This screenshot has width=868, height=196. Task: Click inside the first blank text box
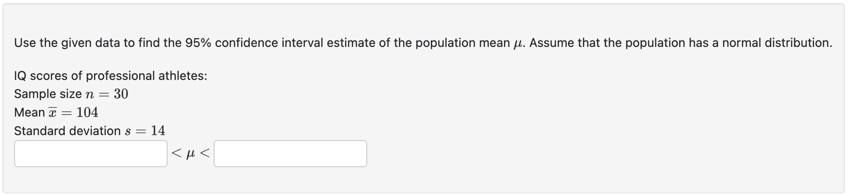point(91,153)
